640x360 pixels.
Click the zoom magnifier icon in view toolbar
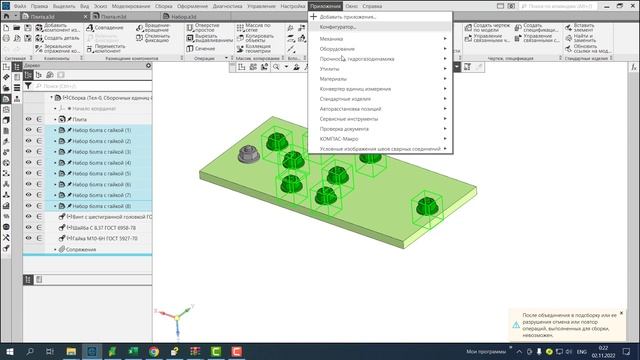coord(276,67)
